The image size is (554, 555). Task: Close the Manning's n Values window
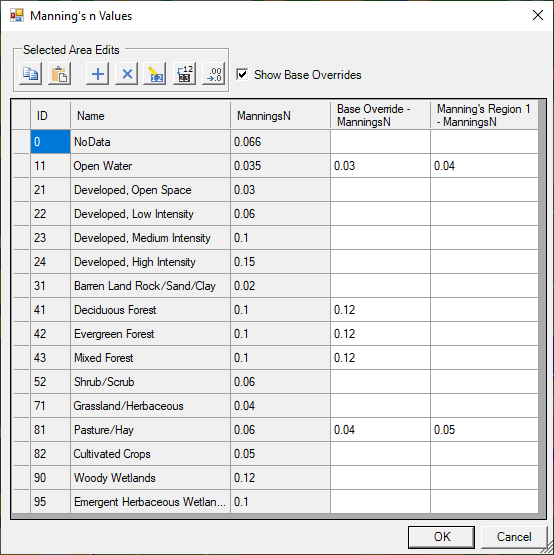(538, 15)
